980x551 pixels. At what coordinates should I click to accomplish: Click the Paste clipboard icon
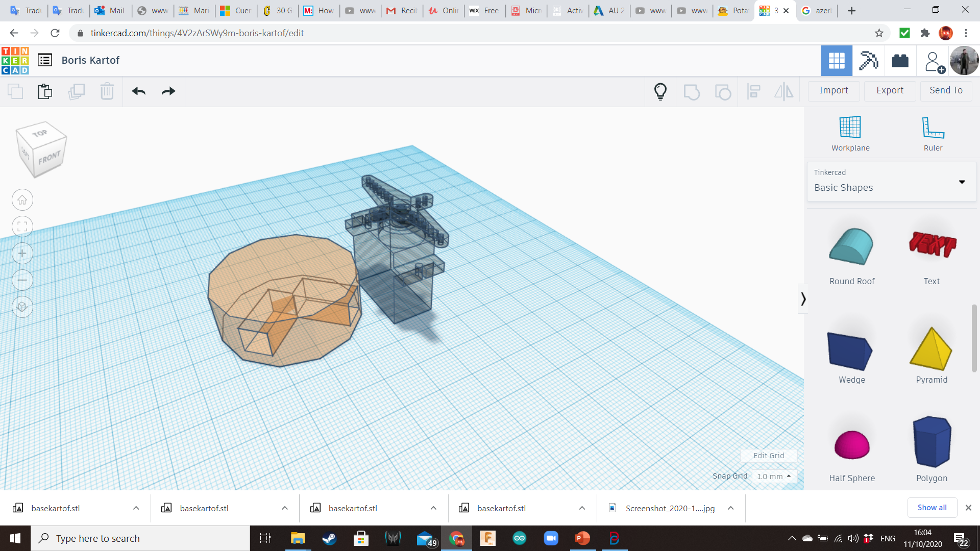[45, 91]
